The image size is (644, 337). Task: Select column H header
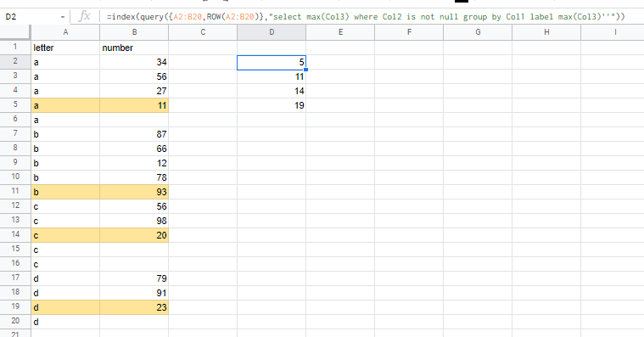[x=546, y=32]
